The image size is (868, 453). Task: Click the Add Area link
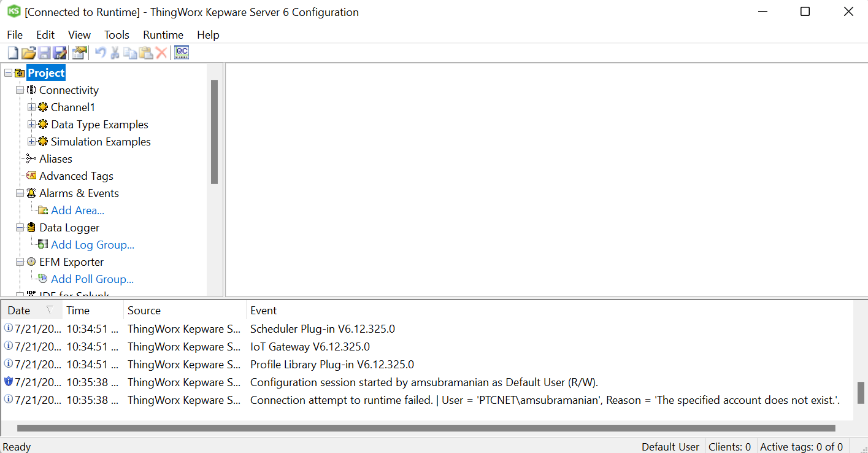pyautogui.click(x=78, y=210)
